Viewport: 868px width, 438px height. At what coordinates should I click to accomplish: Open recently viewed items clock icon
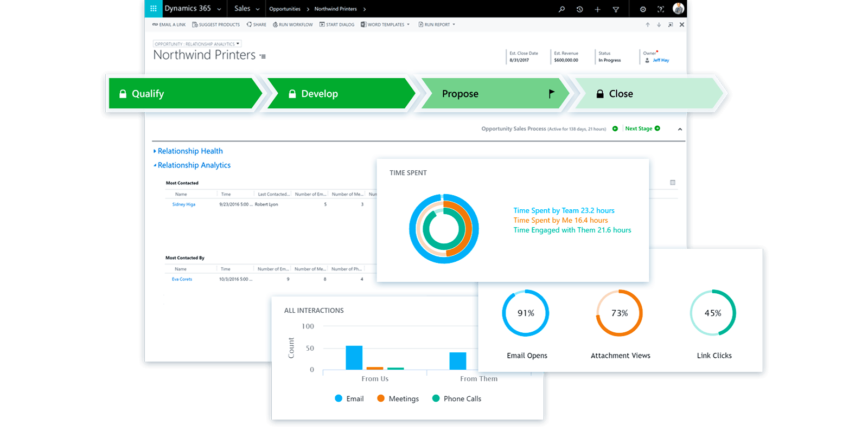(x=579, y=9)
